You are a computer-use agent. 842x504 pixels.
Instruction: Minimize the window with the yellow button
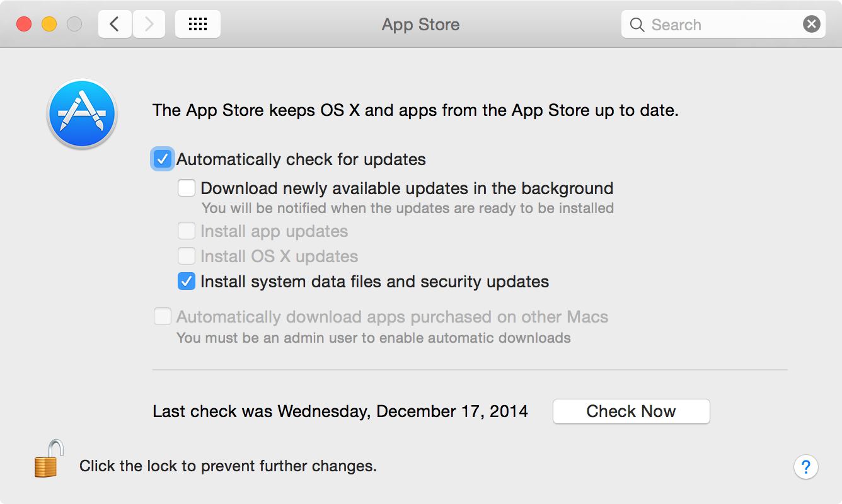coord(49,25)
